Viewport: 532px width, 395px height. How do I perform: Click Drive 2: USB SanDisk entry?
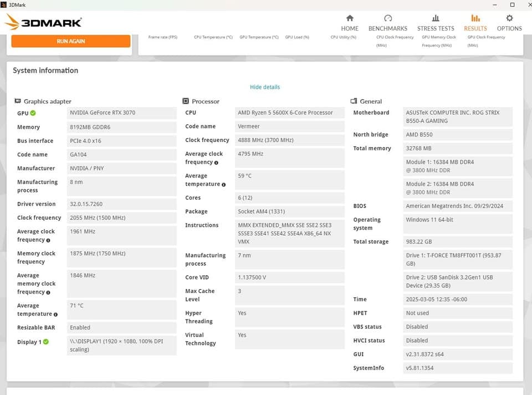(458, 282)
